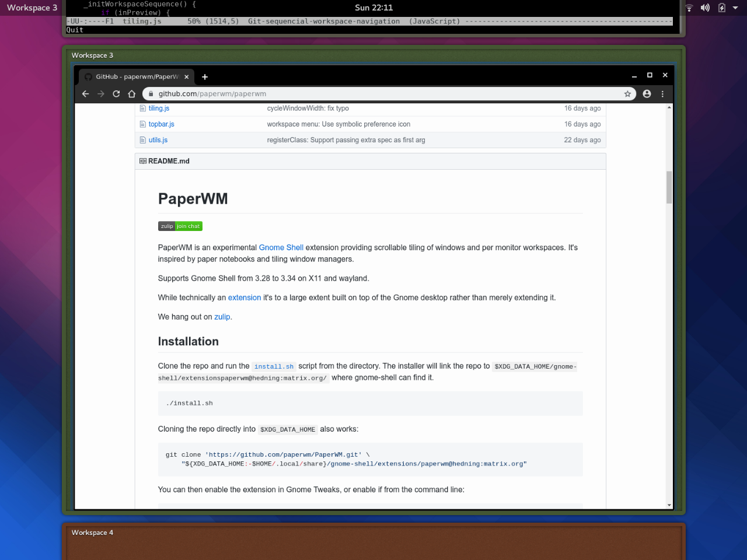Click the Workspace 3 label in overview
This screenshot has height=560, width=747.
click(x=92, y=55)
